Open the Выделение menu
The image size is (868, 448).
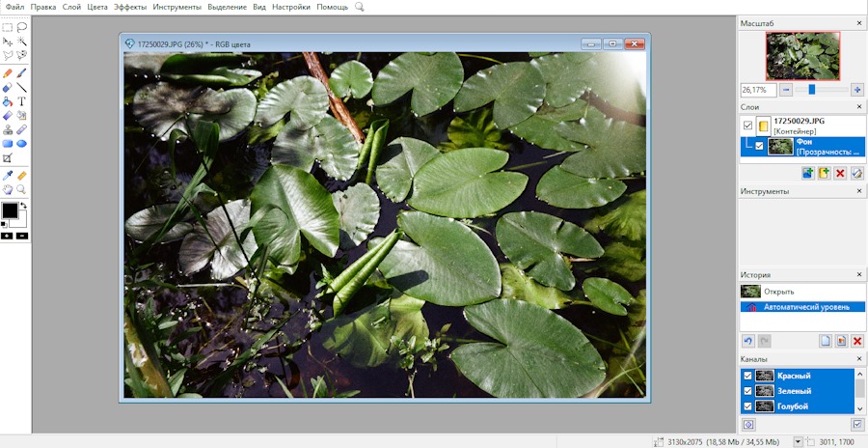227,7
